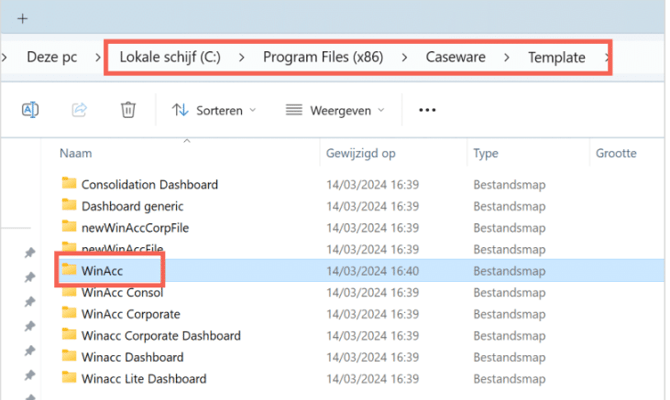Navigate to Lokale schijf (C:) breadcrumb
Screen dimensions: 670x400
point(169,57)
